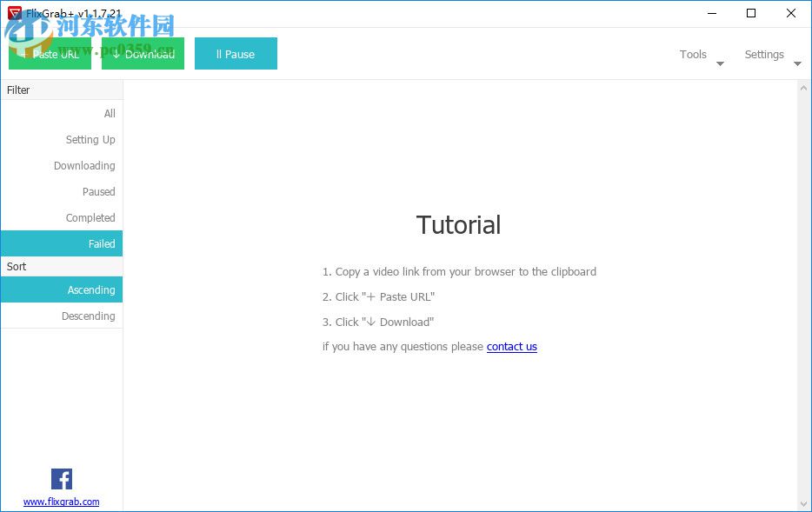This screenshot has height=512, width=812.
Task: Open the Settings dropdown menu
Action: (764, 55)
